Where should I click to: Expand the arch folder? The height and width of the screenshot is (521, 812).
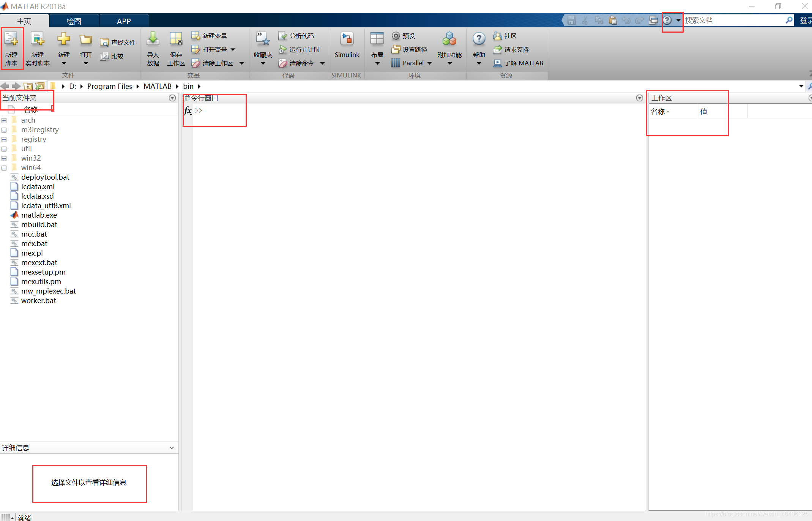click(x=4, y=120)
